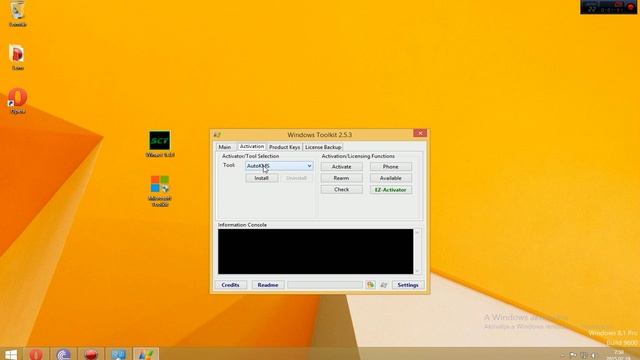Open the volume tray icon
The image size is (640, 360).
pos(594,355)
